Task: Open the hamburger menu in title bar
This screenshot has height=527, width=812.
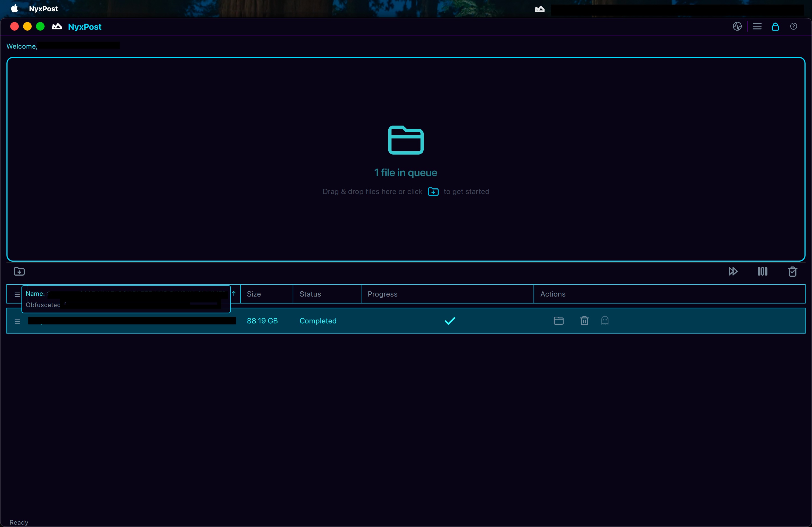Action: [x=757, y=26]
